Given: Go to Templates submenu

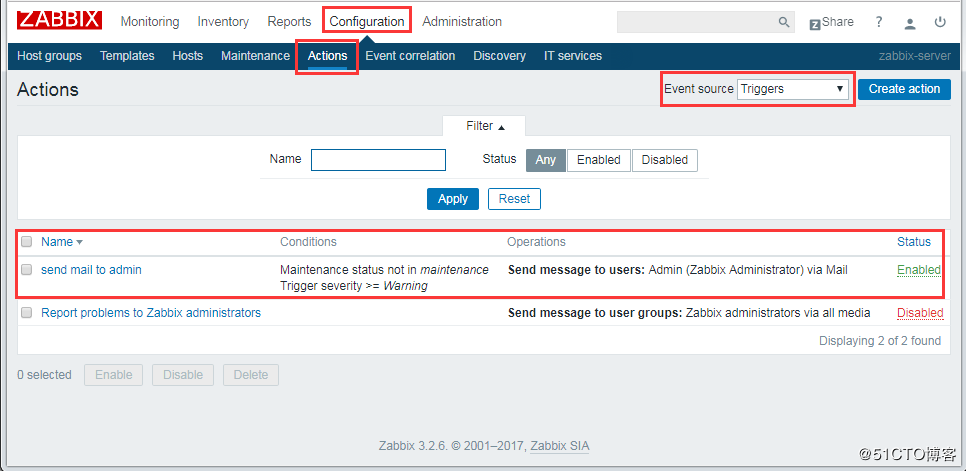Looking at the screenshot, I should [x=127, y=56].
